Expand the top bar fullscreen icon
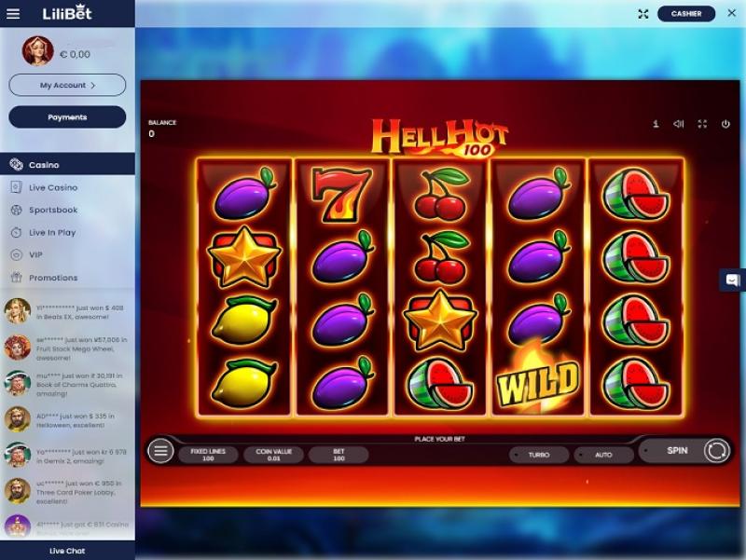Viewport: 746px width, 560px height. pos(643,14)
